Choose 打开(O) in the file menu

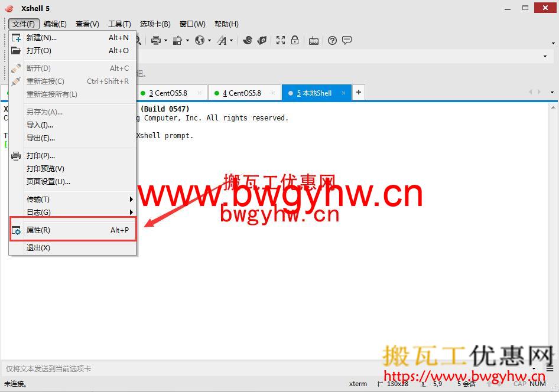click(x=72, y=51)
